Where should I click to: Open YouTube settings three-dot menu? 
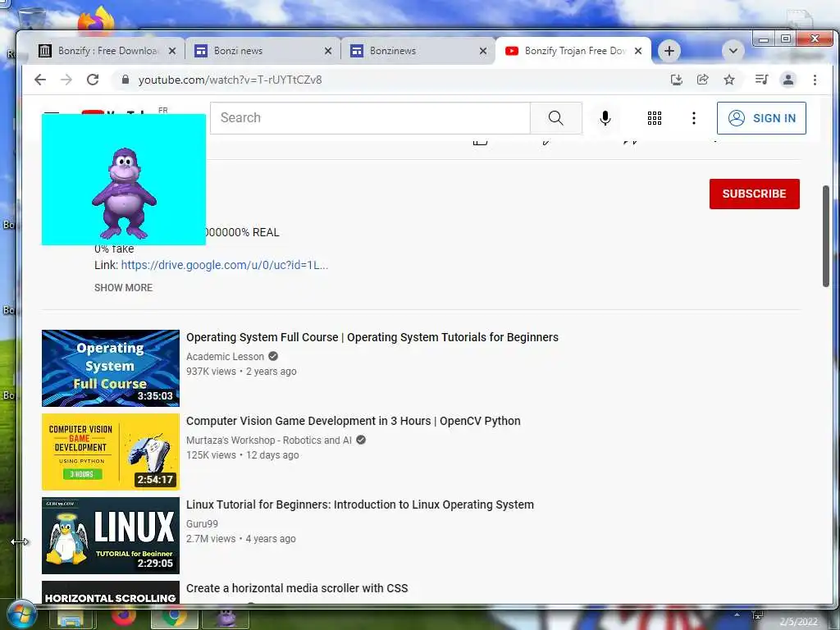pos(694,118)
